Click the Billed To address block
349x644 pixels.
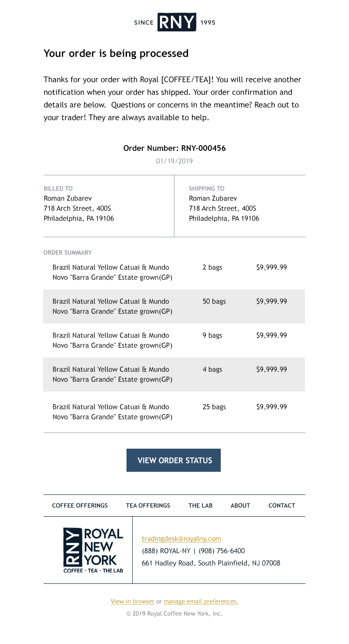tap(79, 204)
